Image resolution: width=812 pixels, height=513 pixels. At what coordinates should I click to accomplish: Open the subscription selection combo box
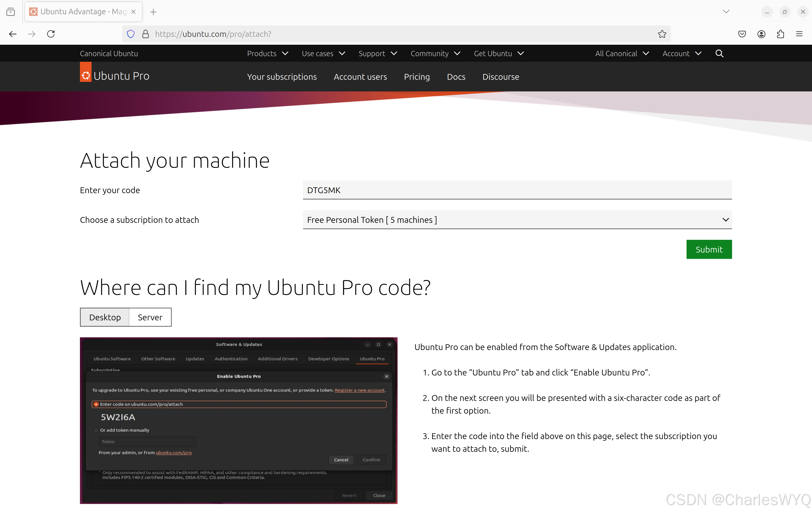click(x=517, y=220)
